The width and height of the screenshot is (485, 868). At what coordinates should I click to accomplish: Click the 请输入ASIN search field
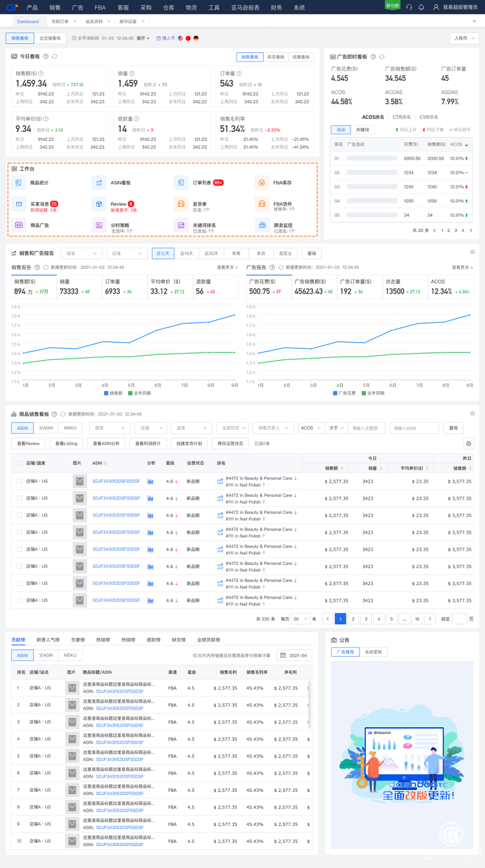tap(414, 428)
